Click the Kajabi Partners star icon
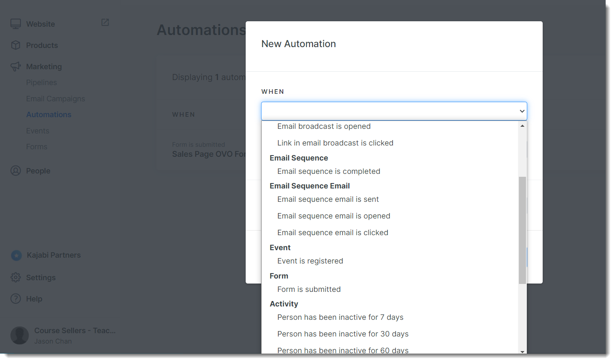614x364 pixels. pyautogui.click(x=16, y=255)
